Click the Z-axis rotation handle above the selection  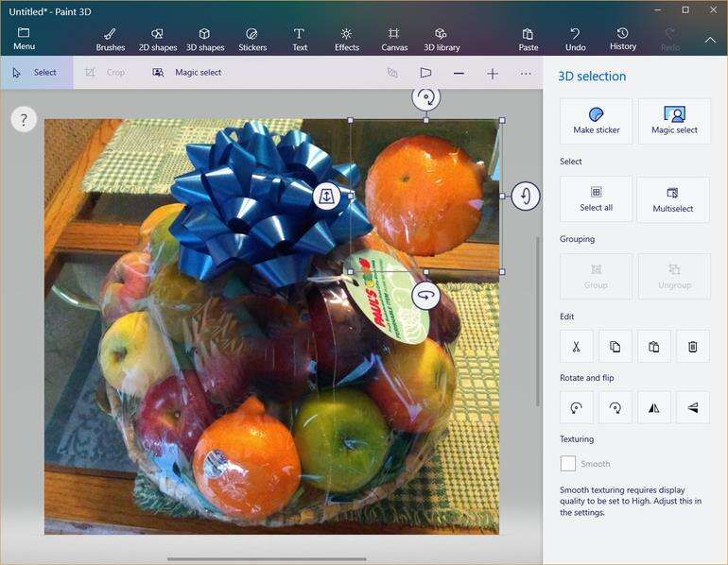[x=425, y=97]
